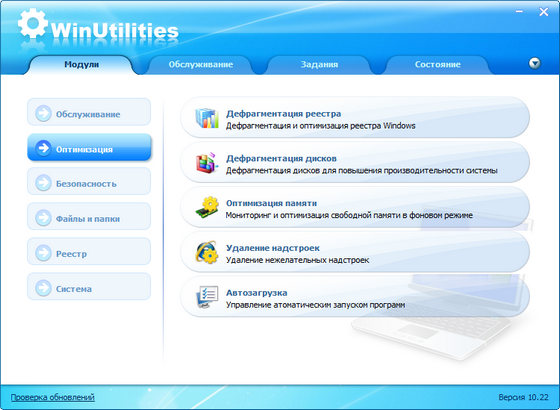
Task: Click the disk defragmentation colored blocks icon
Action: tap(207, 163)
